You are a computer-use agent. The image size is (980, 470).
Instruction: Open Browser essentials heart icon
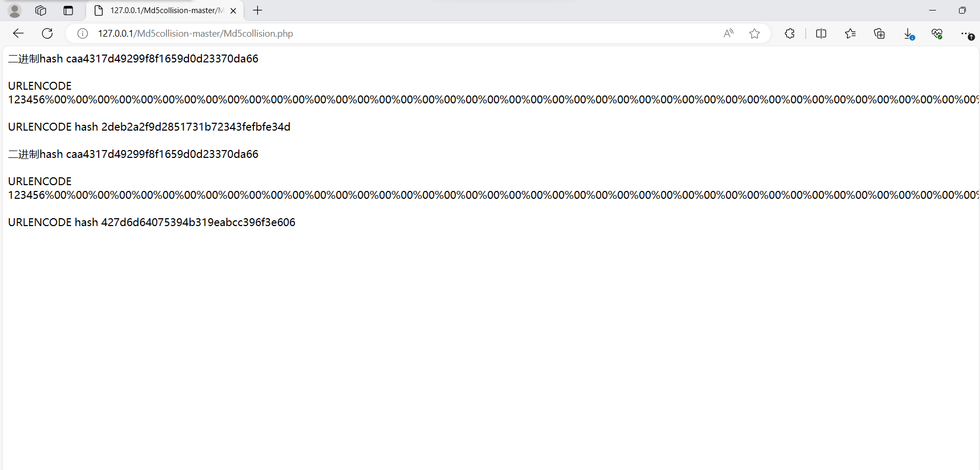click(937, 34)
